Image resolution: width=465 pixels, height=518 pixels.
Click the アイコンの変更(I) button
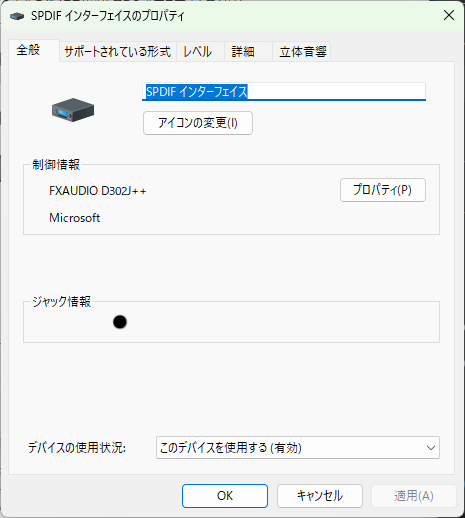(x=198, y=123)
